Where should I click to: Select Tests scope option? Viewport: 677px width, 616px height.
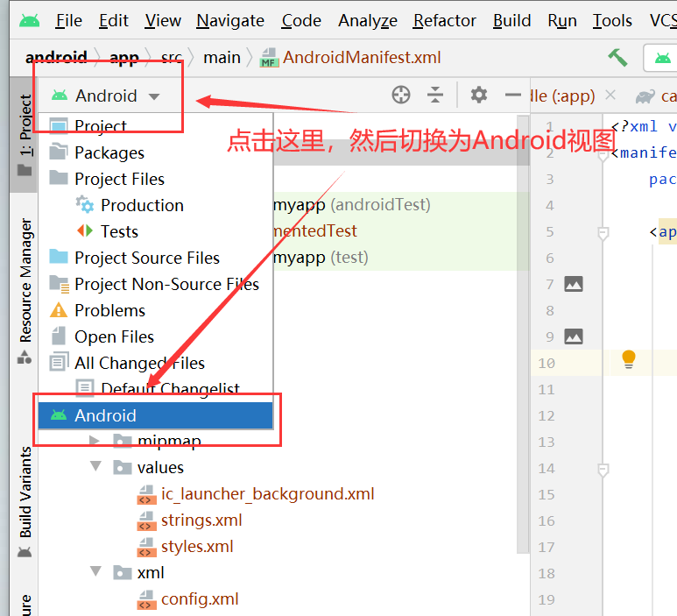(155, 231)
